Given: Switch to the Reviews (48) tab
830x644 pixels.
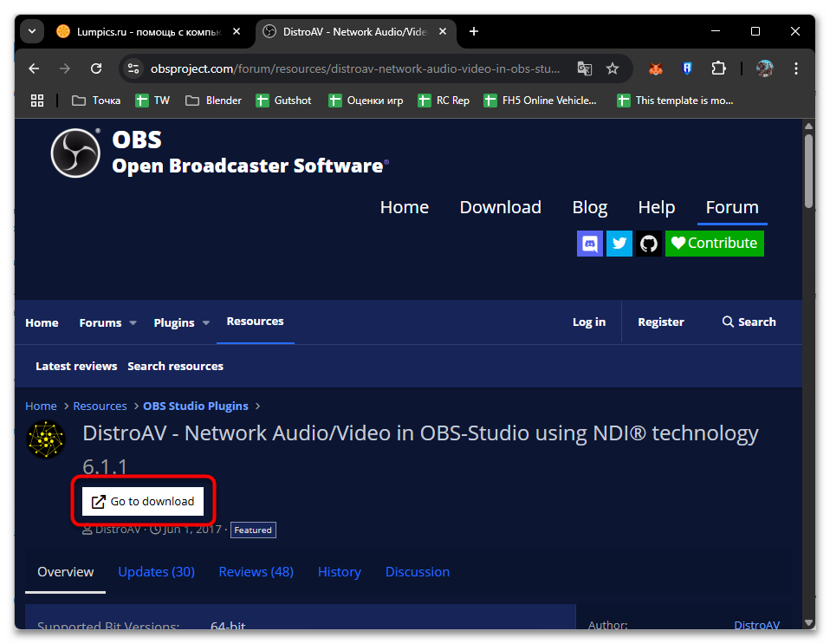Looking at the screenshot, I should tap(256, 572).
